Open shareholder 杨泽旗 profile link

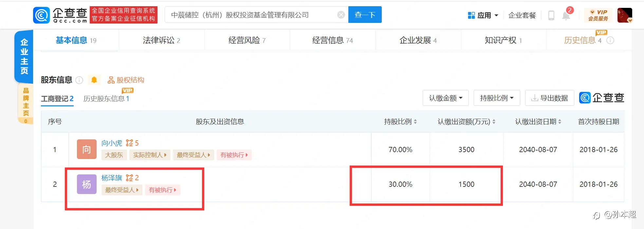[x=112, y=178]
